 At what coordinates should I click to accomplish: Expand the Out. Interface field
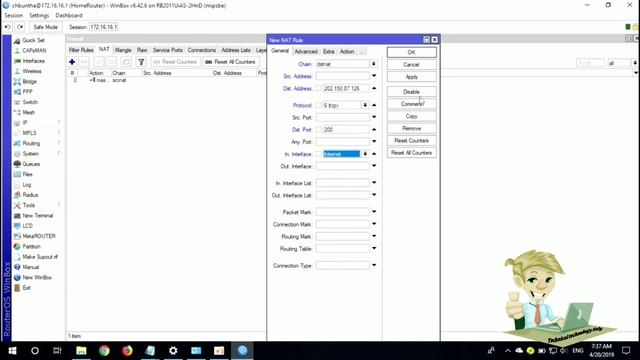click(374, 166)
